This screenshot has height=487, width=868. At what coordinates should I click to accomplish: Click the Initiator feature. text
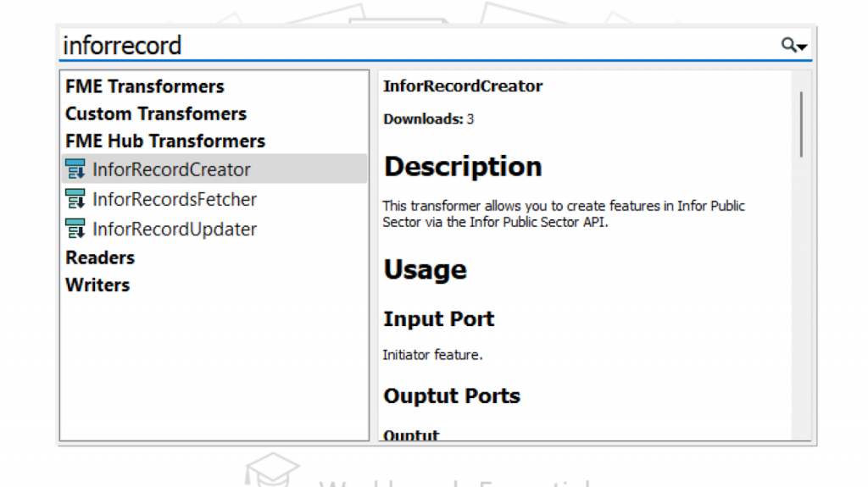[432, 355]
